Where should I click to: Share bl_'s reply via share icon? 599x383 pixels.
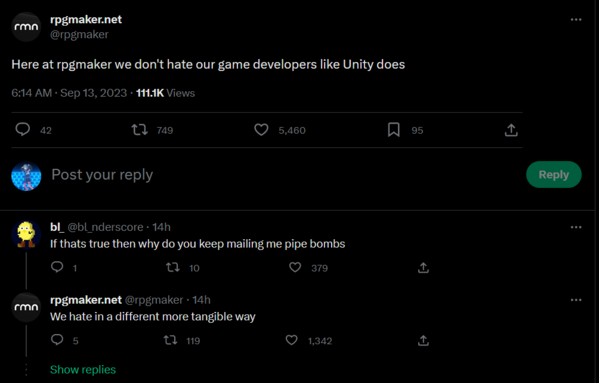423,267
